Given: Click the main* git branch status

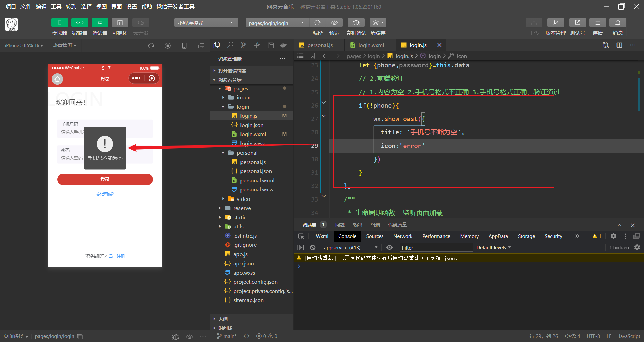Looking at the screenshot, I should pos(227,336).
